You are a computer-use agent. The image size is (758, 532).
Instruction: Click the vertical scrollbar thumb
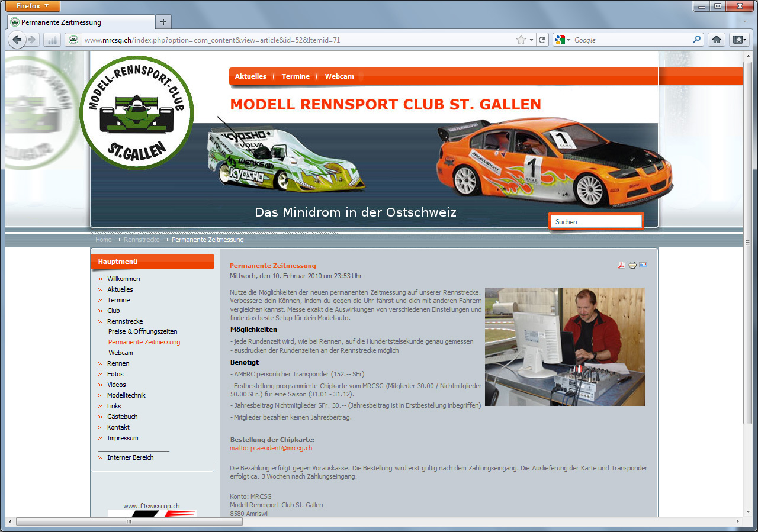[747, 243]
